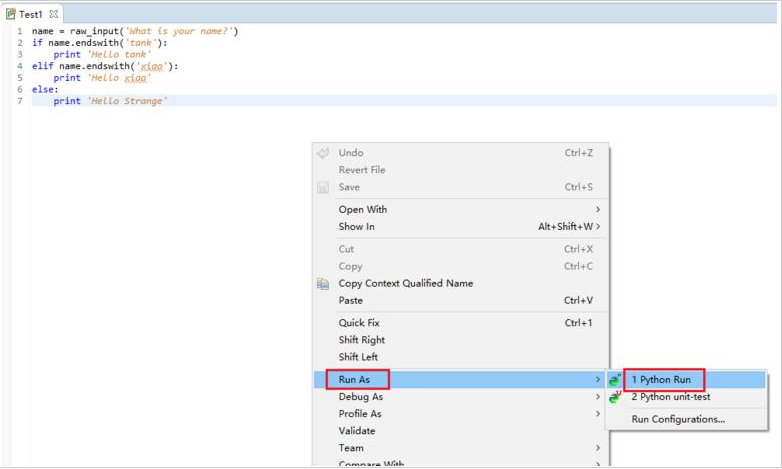Click the Test1 file icon on the editor tab
This screenshot has width=782, height=469.
11,15
